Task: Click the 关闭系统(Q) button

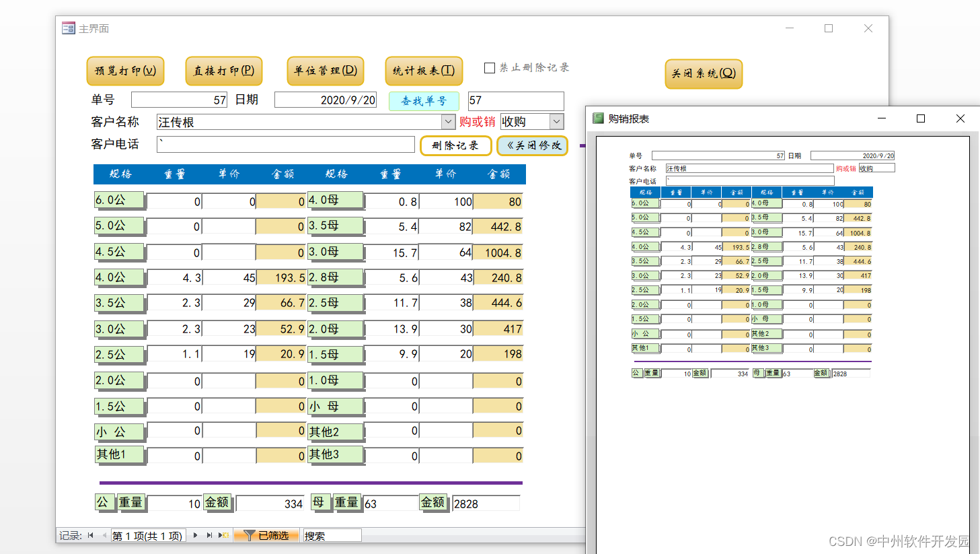Action: [704, 73]
